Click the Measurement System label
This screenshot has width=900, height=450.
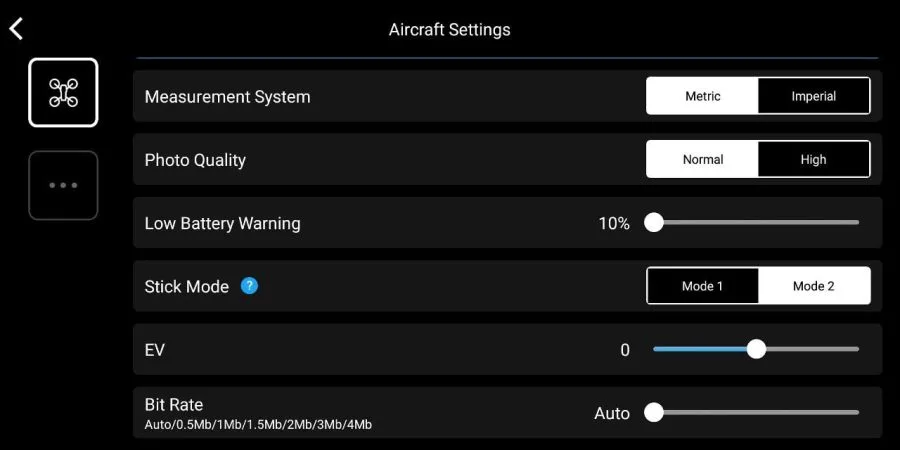[x=227, y=96]
